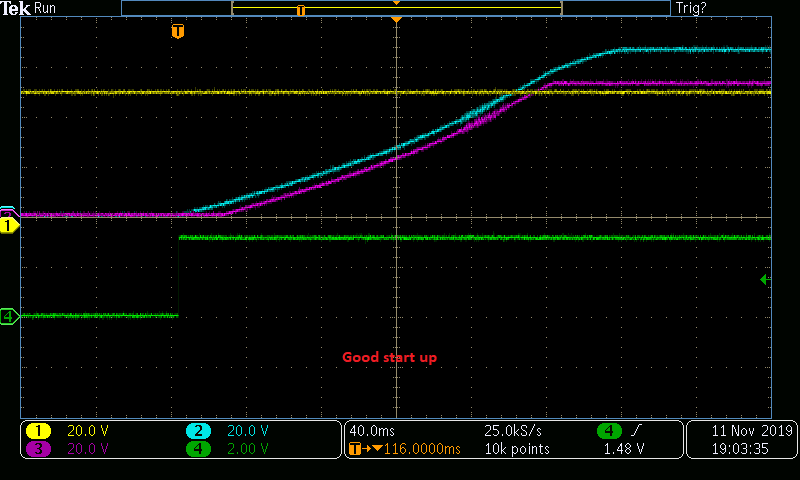Image resolution: width=800 pixels, height=480 pixels.
Task: Click the Run acquisition status
Action: [45, 8]
